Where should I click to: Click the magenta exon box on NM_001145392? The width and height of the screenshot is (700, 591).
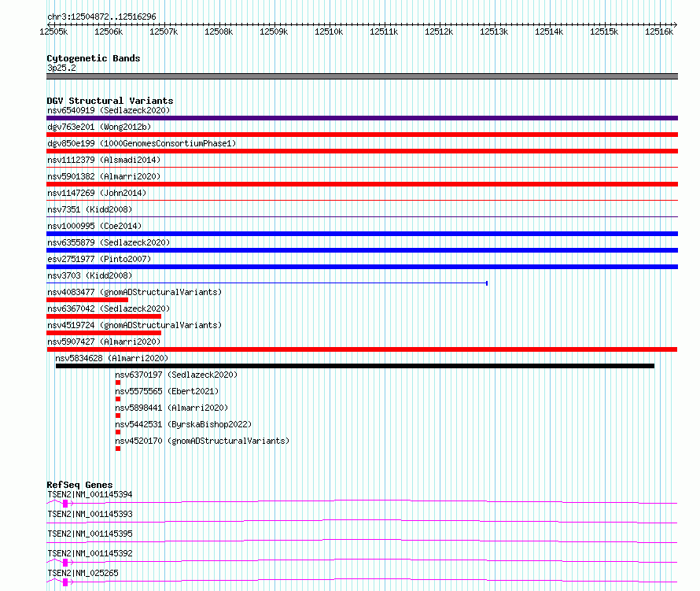point(65,563)
